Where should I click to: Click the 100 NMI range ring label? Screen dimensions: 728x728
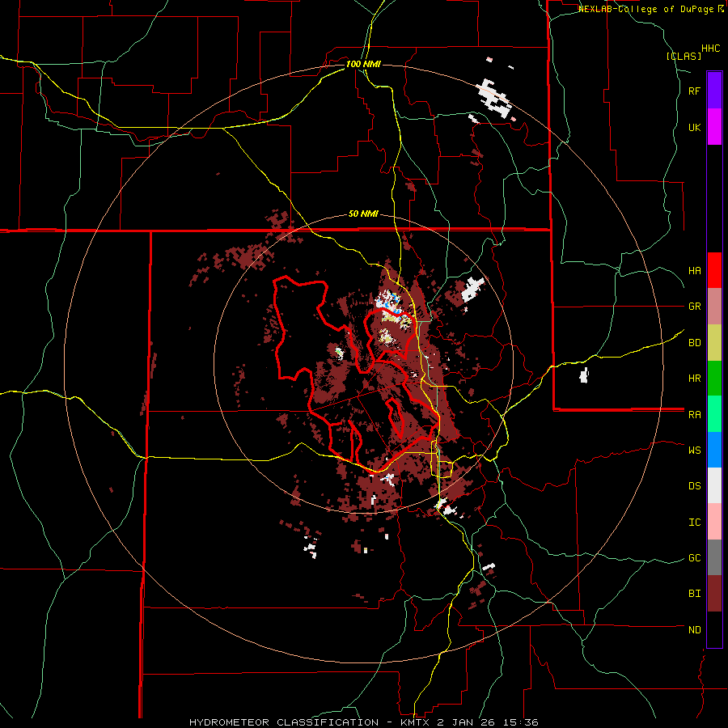[363, 64]
